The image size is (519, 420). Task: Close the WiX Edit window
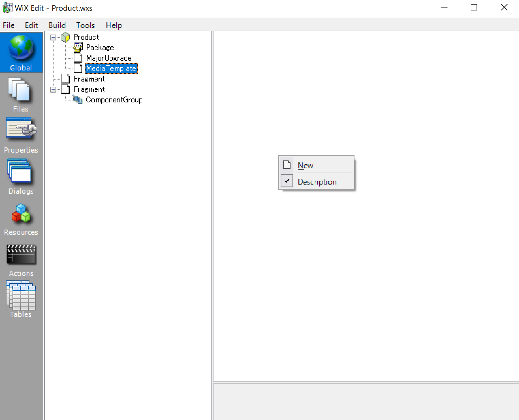(x=504, y=7)
